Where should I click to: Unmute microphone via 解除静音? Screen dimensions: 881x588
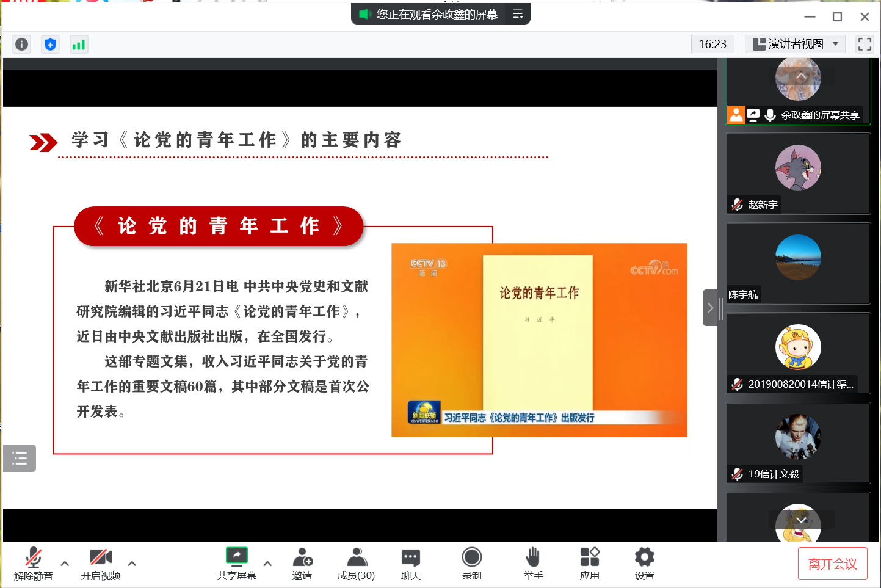(x=34, y=564)
